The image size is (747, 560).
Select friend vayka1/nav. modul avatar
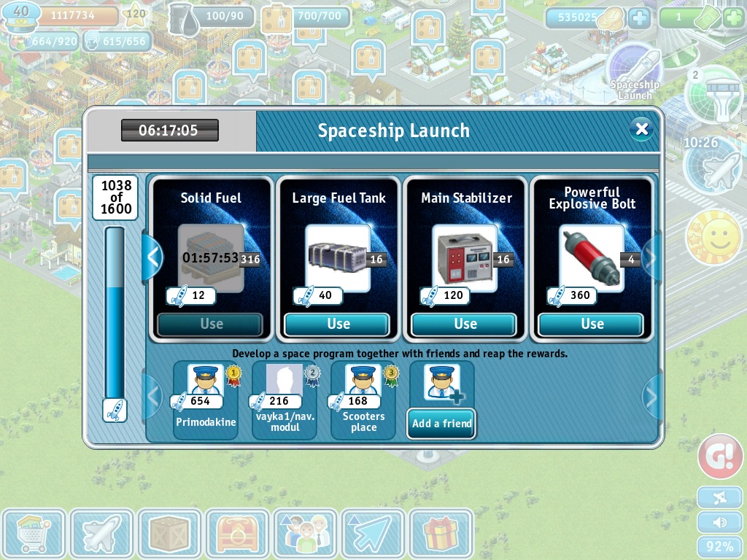pyautogui.click(x=284, y=379)
